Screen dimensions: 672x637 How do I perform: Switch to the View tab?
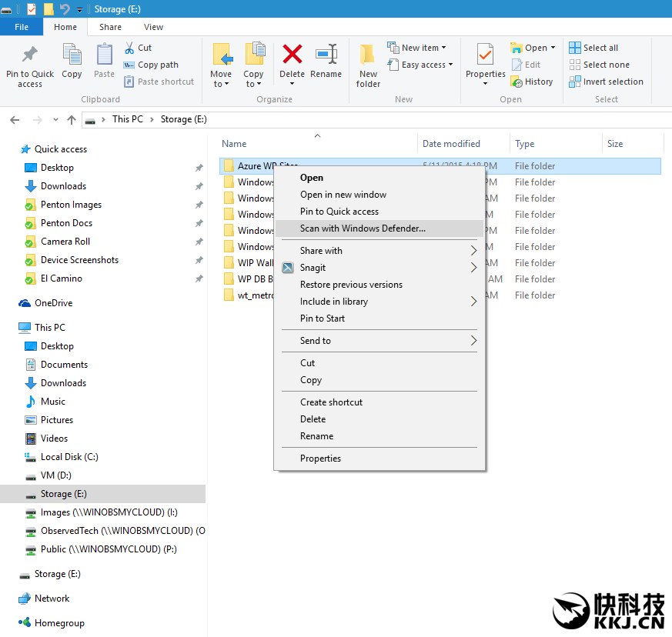[153, 27]
